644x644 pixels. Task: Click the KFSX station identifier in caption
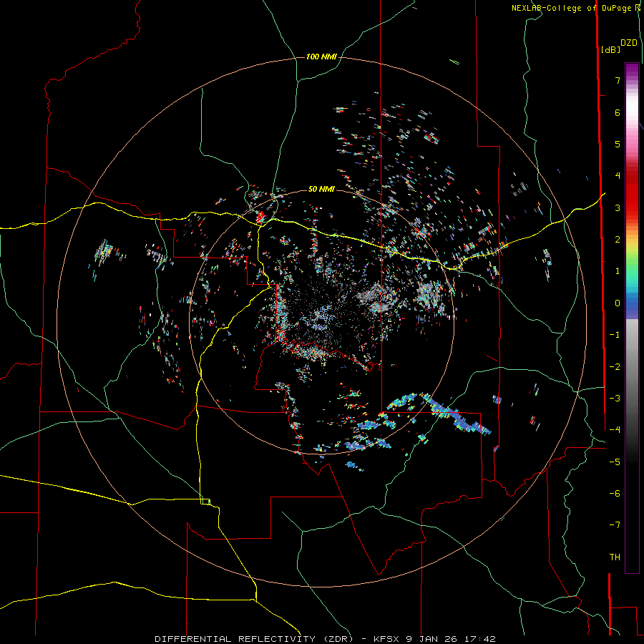387,639
